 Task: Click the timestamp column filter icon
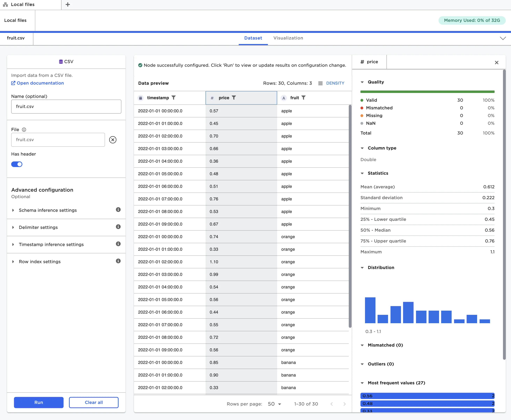click(x=173, y=97)
